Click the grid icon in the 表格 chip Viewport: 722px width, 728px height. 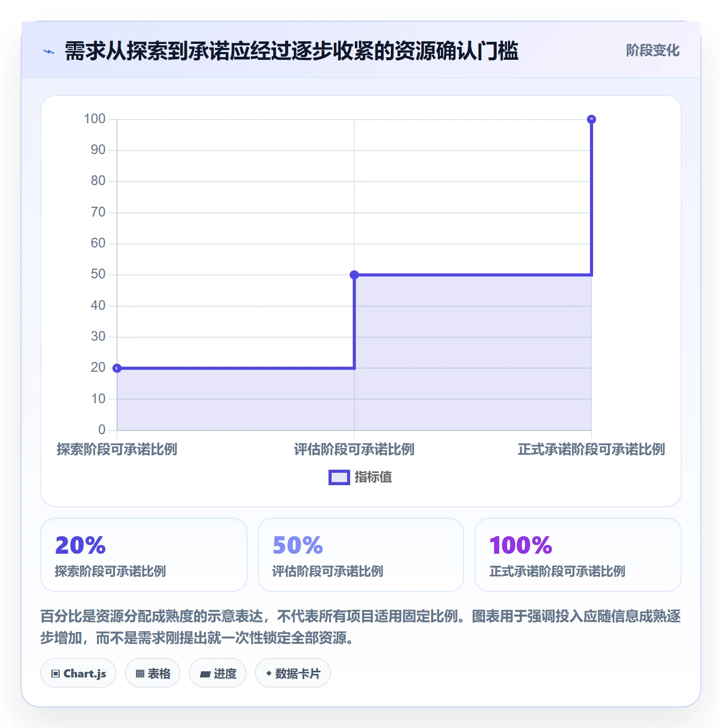point(140,673)
